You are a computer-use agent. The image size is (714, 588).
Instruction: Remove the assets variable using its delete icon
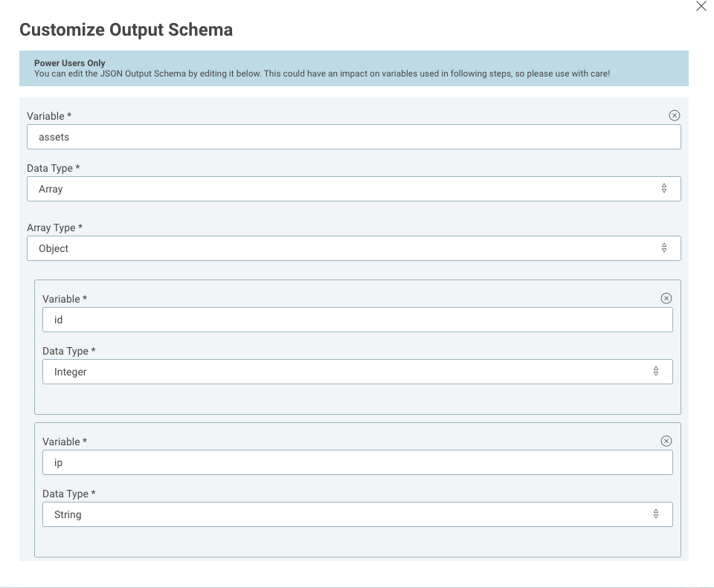[675, 115]
